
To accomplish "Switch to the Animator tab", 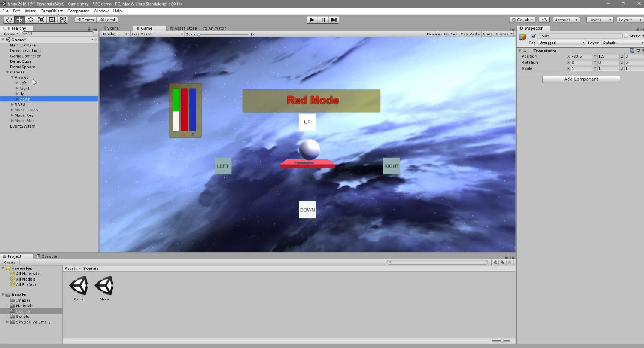I will coord(215,28).
